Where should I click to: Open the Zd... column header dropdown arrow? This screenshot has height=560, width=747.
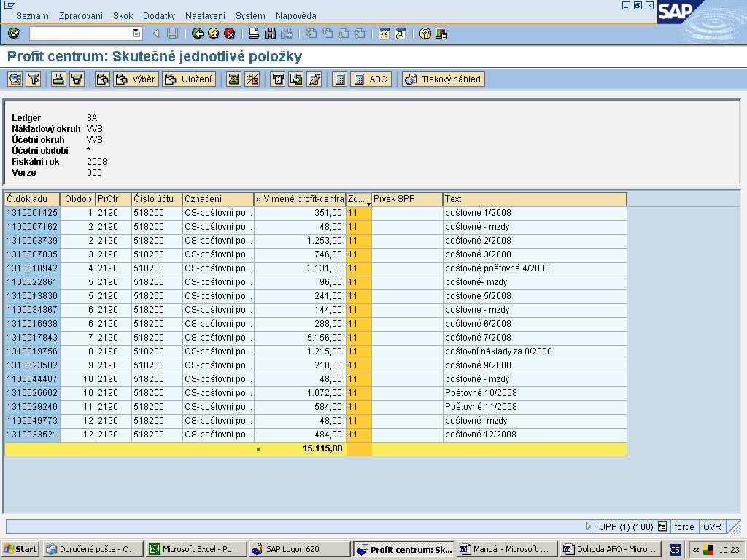tap(368, 204)
